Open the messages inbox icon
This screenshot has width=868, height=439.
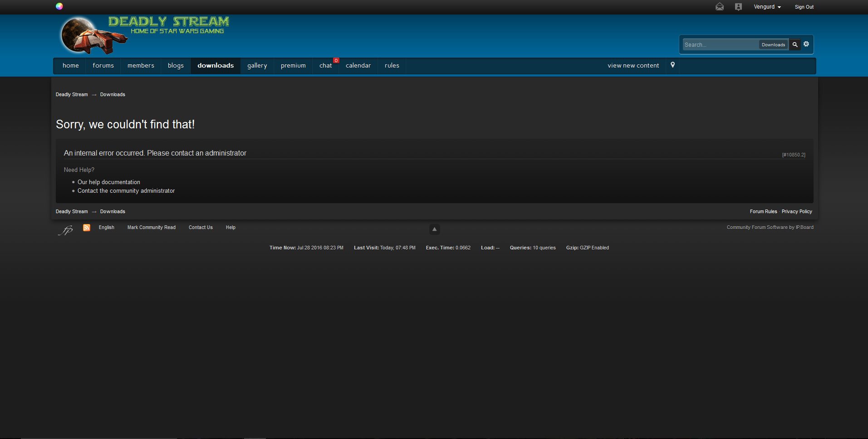tap(720, 7)
